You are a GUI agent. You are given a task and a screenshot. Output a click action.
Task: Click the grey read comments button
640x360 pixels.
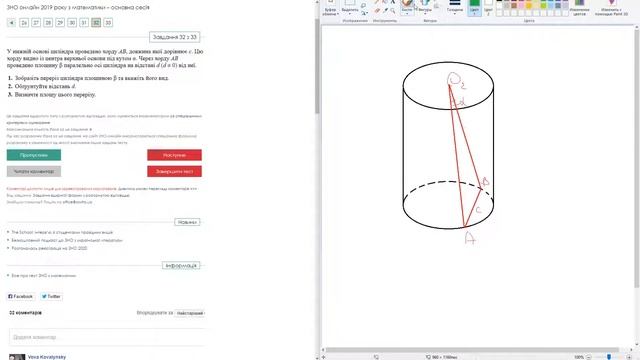34,171
